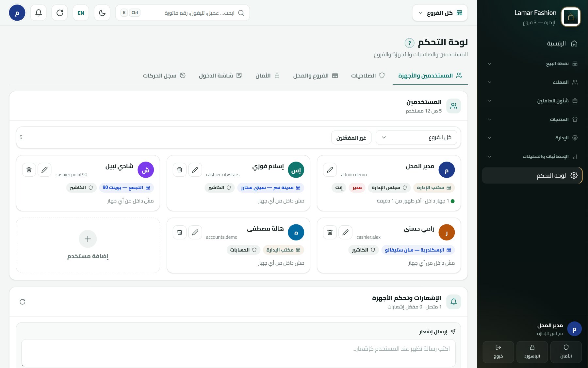Screen dimensions: 588x368
Task: Delete user إسلام فوزي with trash icon
Action: coord(180,170)
